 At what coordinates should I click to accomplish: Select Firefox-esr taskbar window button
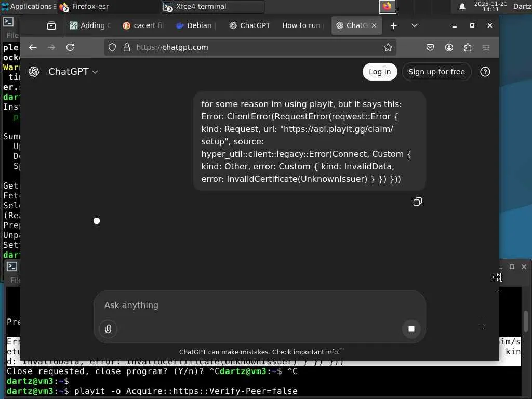(x=108, y=6)
